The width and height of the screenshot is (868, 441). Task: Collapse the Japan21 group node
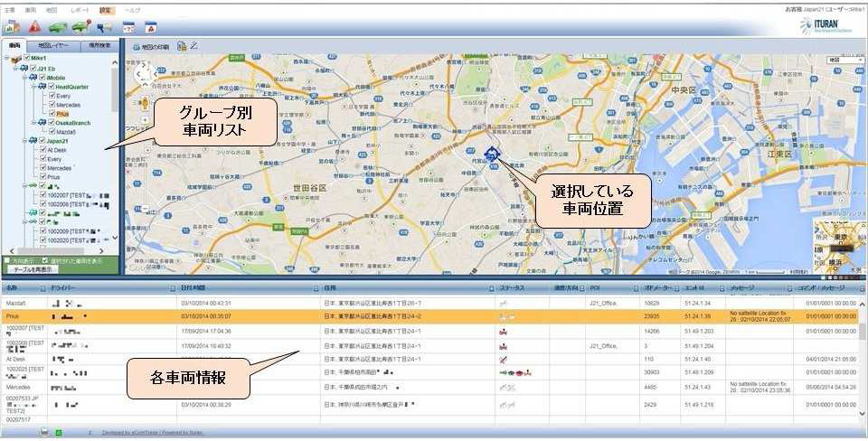pos(25,141)
